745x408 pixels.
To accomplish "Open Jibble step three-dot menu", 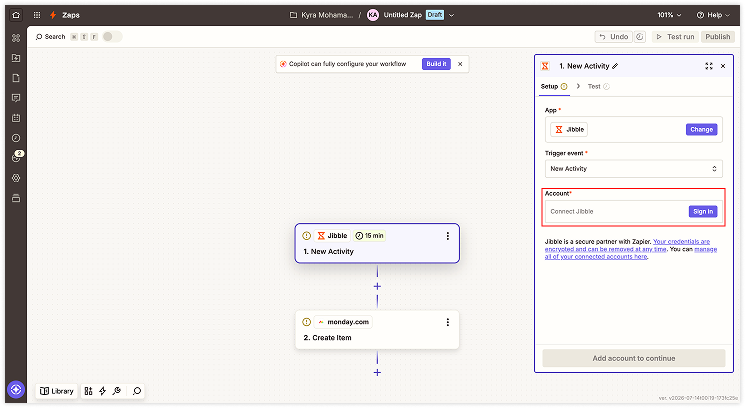I will [x=448, y=236].
